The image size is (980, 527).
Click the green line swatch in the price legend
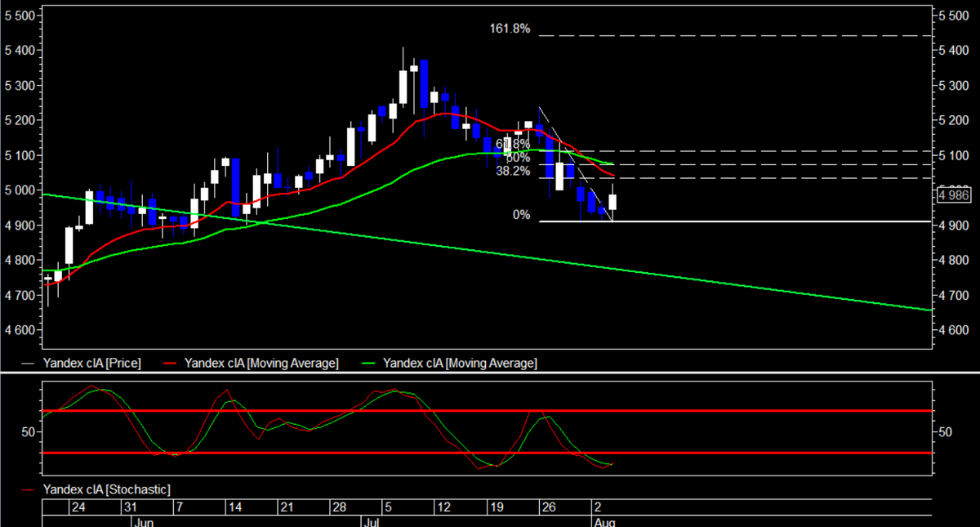coord(369,364)
